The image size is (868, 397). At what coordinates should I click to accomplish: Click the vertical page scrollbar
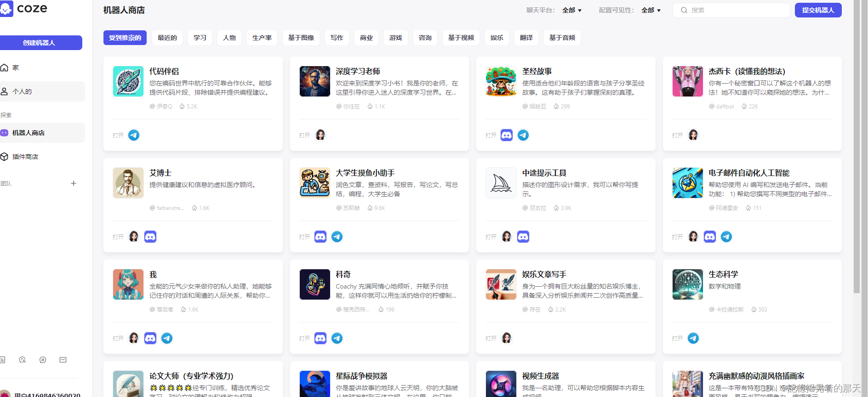point(857,147)
